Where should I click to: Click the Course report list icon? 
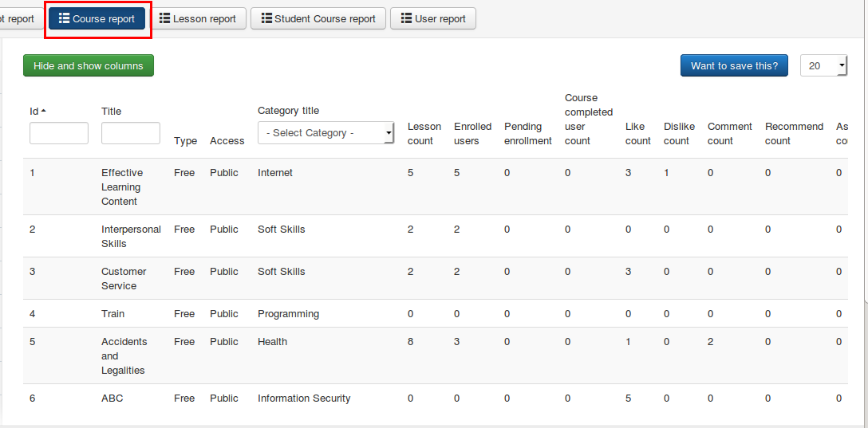click(64, 18)
